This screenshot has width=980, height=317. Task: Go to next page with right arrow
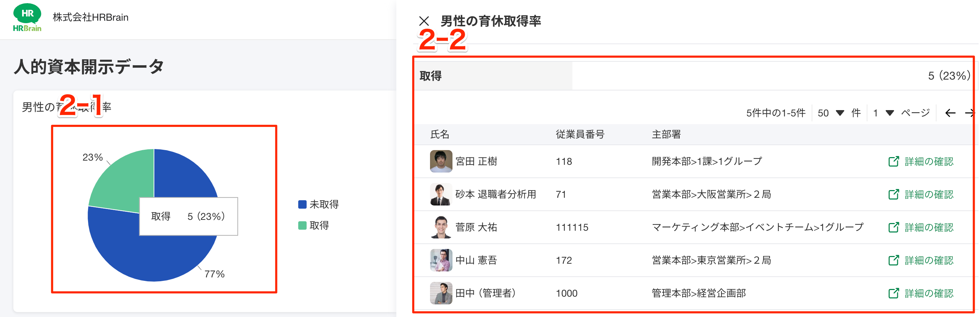pos(970,113)
